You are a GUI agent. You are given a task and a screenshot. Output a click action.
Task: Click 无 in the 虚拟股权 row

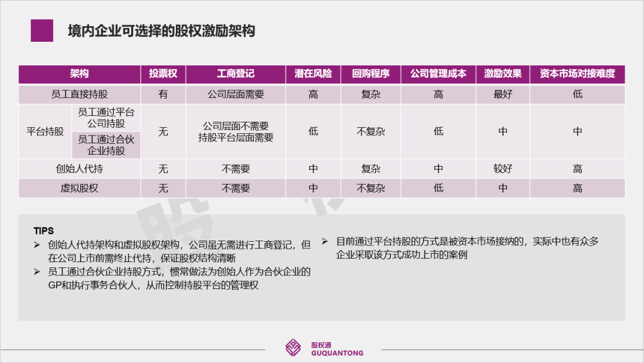point(163,188)
